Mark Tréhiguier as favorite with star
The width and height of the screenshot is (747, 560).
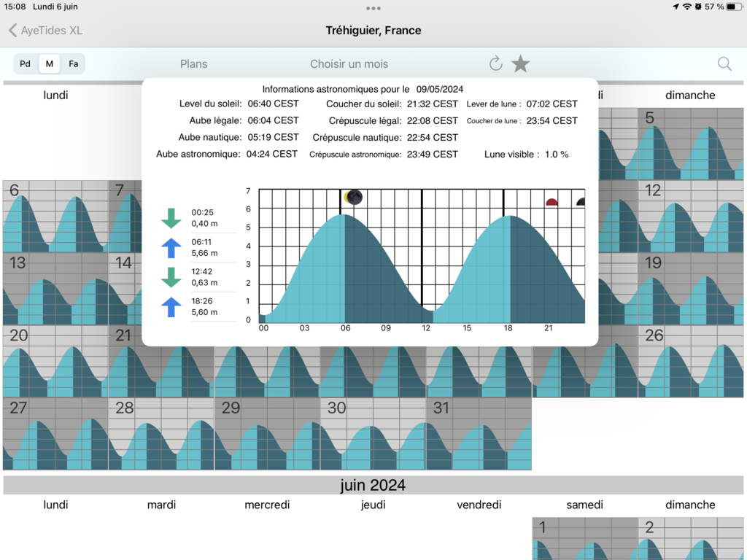pos(521,63)
